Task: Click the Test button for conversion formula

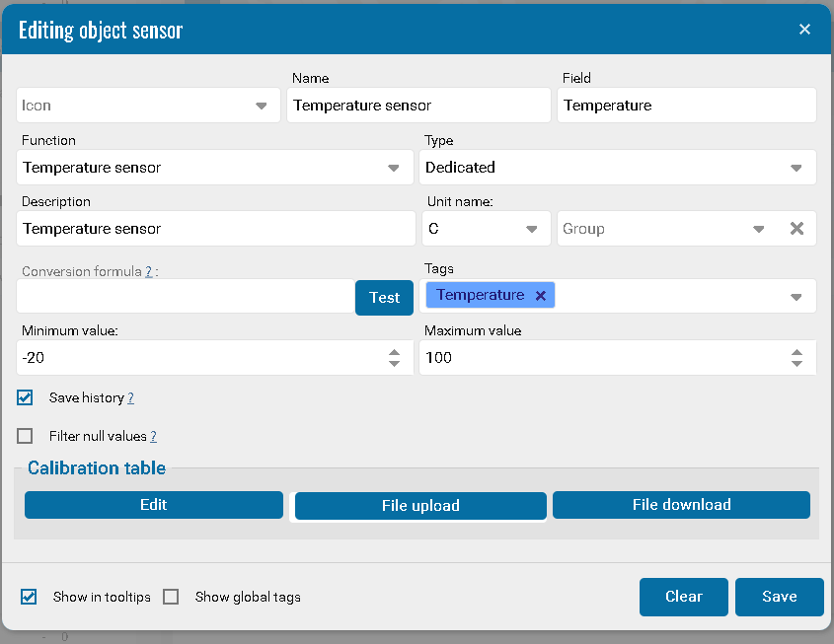Action: point(384,297)
